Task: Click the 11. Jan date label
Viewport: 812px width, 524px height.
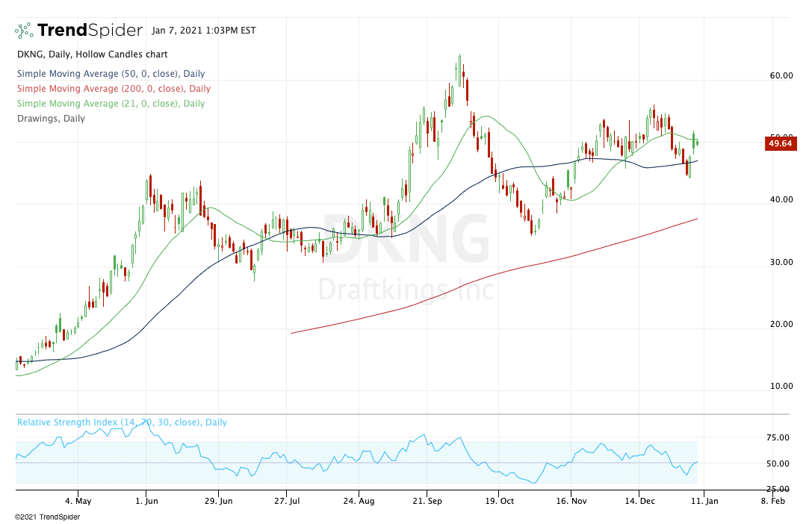Action: point(704,501)
